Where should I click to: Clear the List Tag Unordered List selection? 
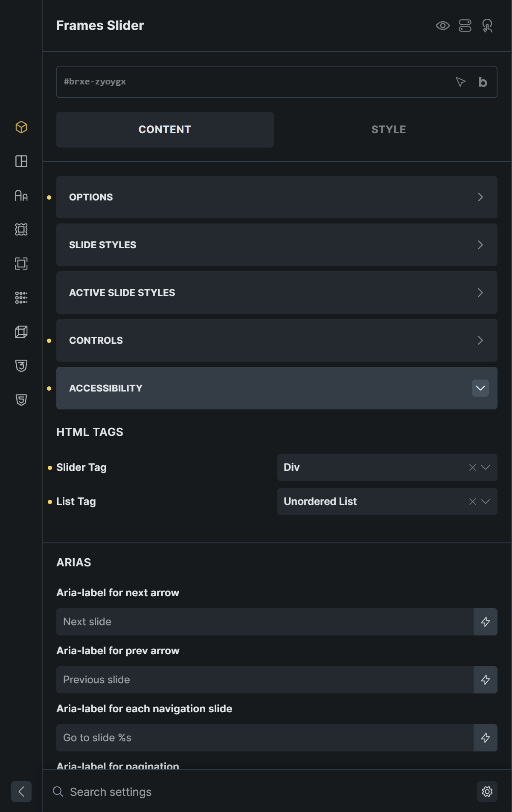point(473,502)
